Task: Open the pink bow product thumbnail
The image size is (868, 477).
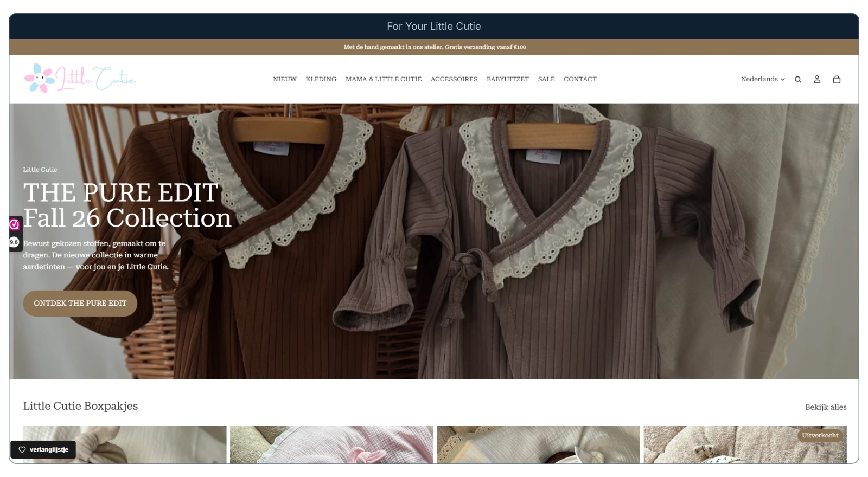Action: click(331, 444)
